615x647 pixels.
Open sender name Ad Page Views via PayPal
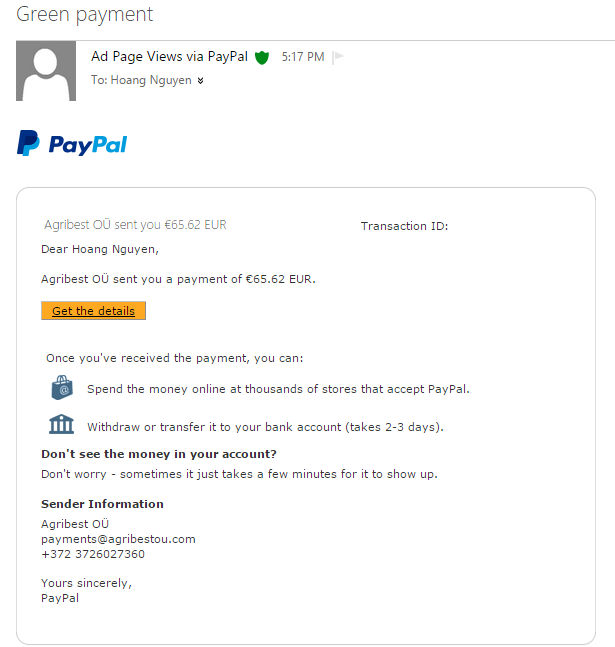click(169, 57)
